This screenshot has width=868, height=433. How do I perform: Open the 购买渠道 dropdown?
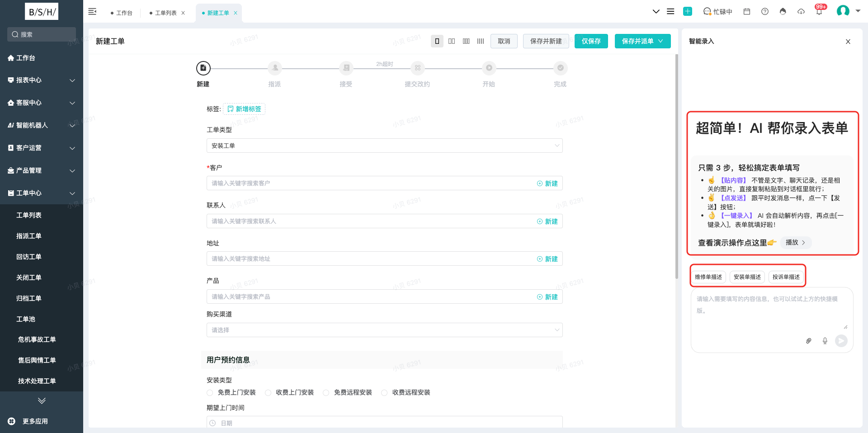[x=385, y=330]
